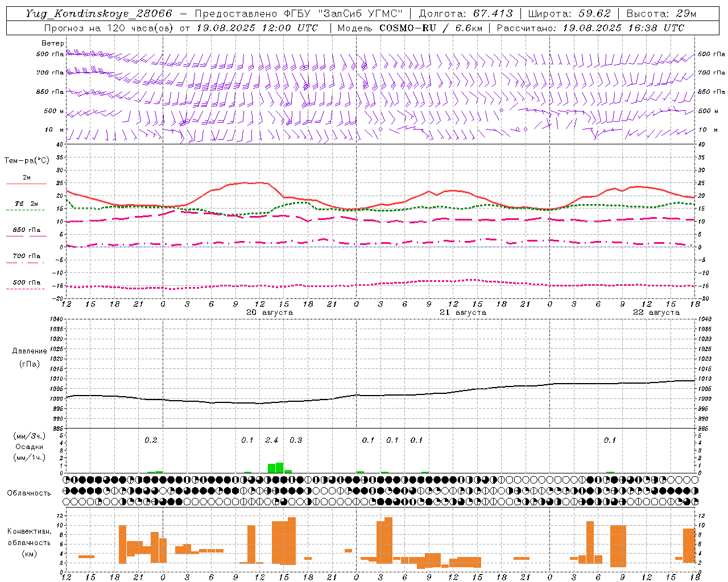This screenshot has width=728, height=582.
Task: Click the Рассчитано: 19.08.2025 16:38 UTC timestamp
Action: pos(590,28)
